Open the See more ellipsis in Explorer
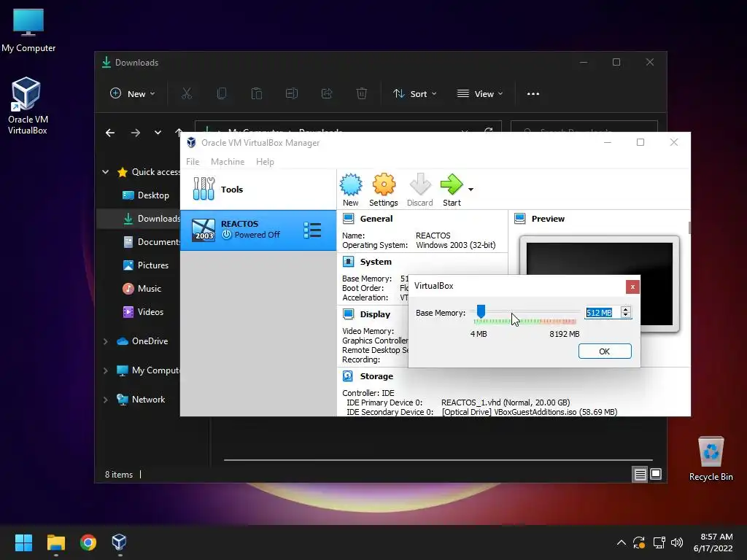747x560 pixels. click(533, 94)
